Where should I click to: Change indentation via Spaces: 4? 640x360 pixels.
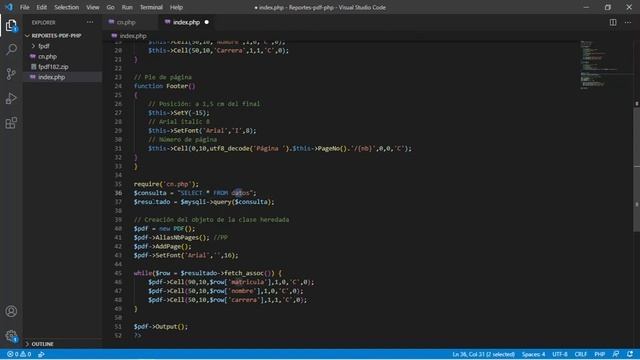point(533,354)
